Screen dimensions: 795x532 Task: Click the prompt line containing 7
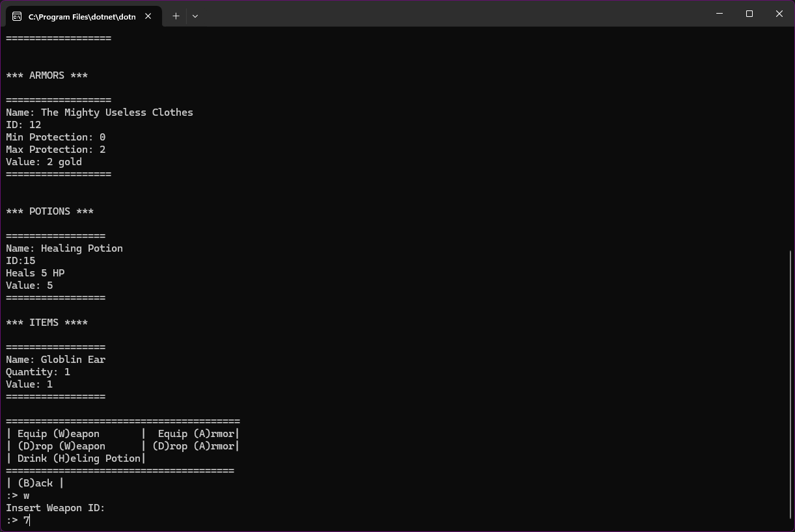[18, 520]
